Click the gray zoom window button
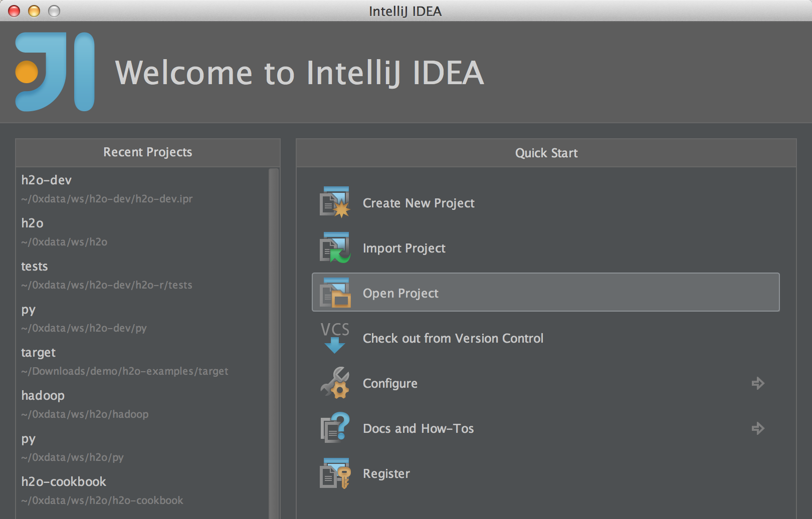812x519 pixels. (x=54, y=11)
